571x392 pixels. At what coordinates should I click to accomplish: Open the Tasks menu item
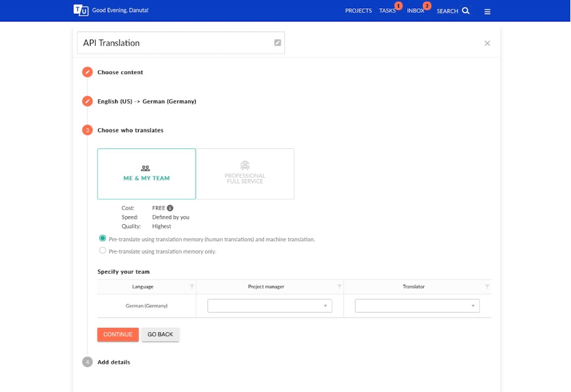[387, 11]
